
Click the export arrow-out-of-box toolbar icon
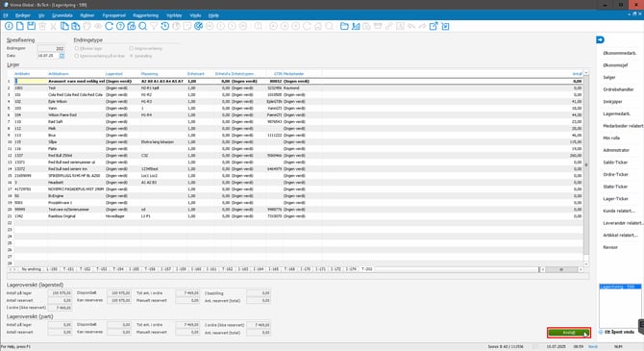[x=433, y=26]
